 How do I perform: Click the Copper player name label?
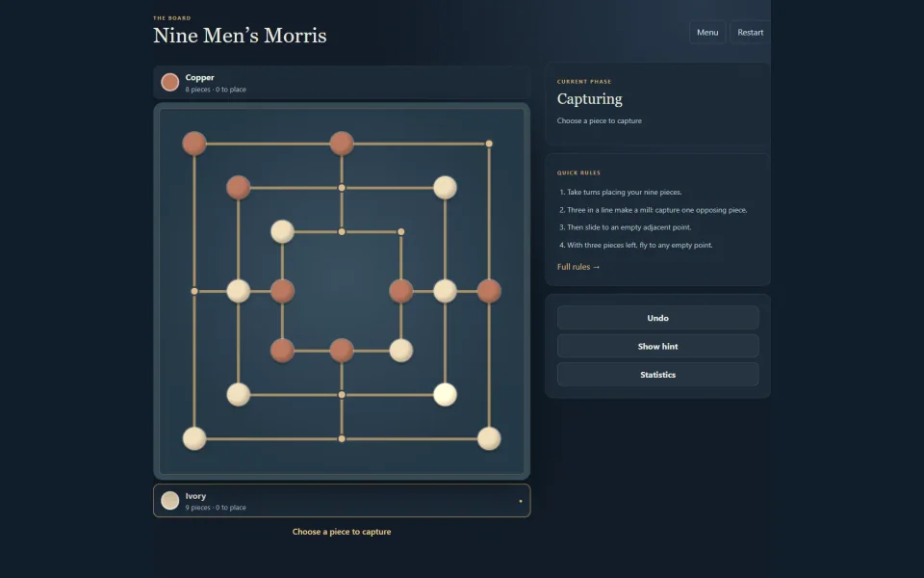coord(200,77)
